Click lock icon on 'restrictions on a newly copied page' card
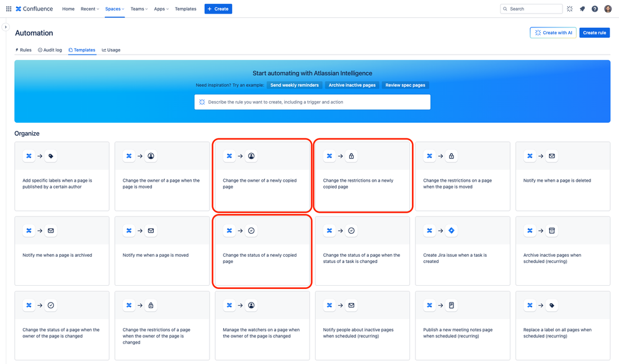Image resolution: width=619 pixels, height=364 pixels. (x=351, y=156)
